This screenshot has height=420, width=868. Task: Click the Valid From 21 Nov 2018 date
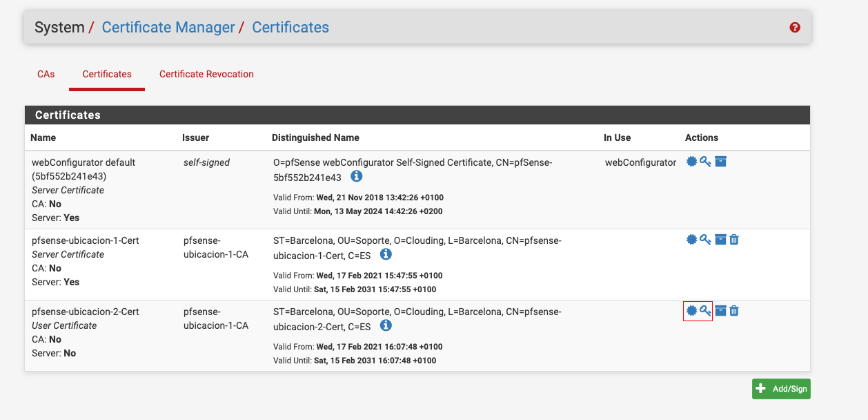pos(380,198)
